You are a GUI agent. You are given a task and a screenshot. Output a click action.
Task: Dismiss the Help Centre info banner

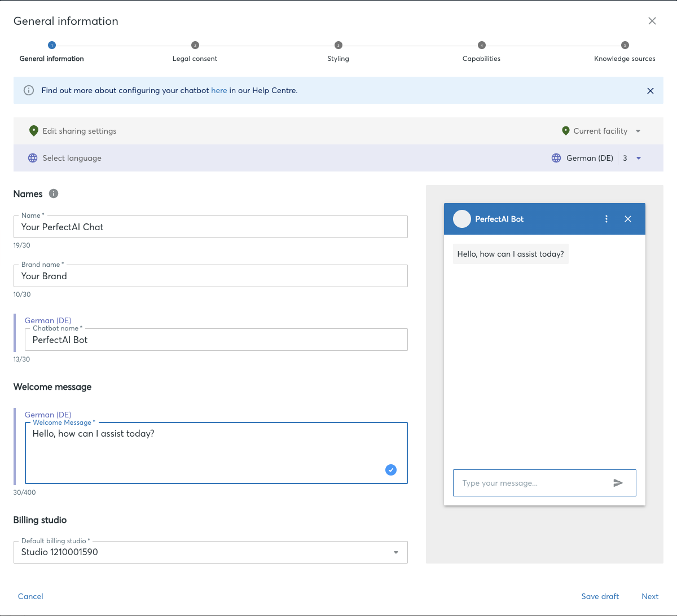[x=650, y=91]
